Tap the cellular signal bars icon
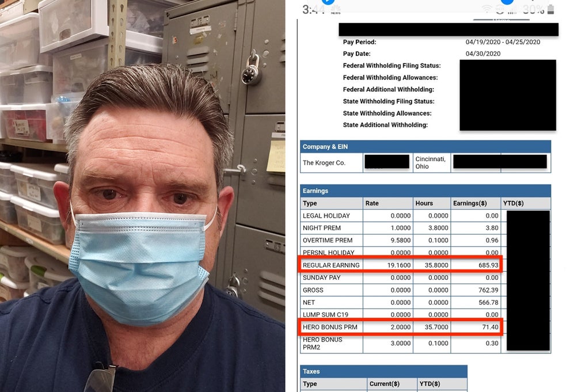Screen dimensions: 570x392 tap(512, 10)
